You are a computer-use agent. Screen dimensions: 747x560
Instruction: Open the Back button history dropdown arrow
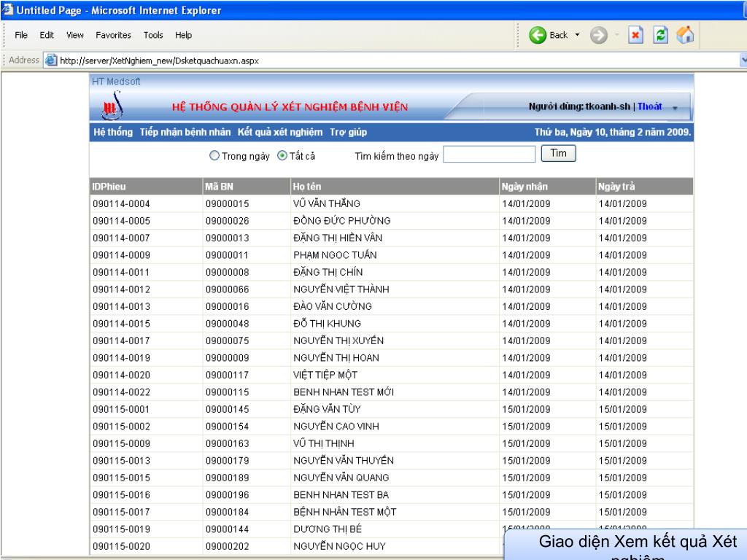click(578, 35)
